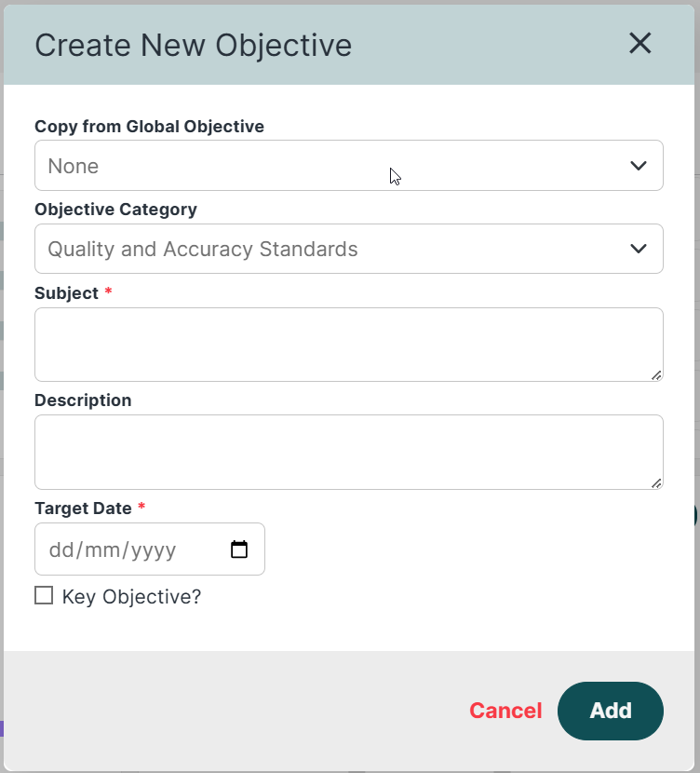Click the Description field resize handle
This screenshot has height=773, width=700.
pyautogui.click(x=656, y=483)
